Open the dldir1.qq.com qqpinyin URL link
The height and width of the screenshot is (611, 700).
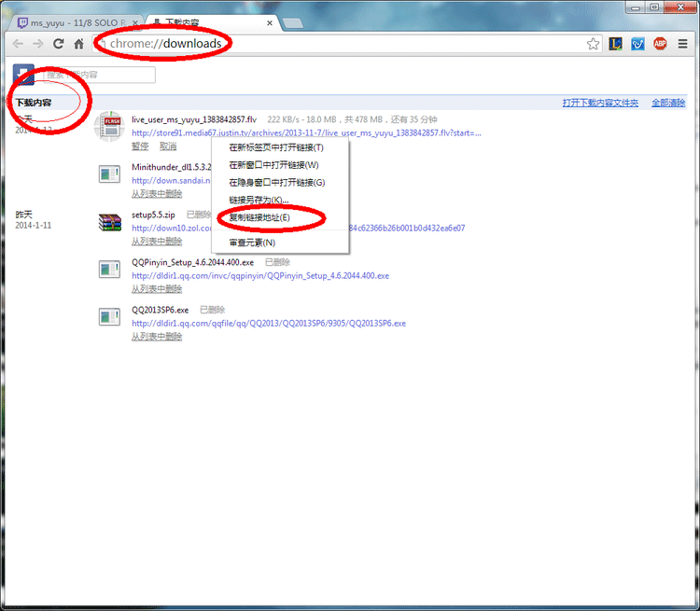(x=260, y=276)
